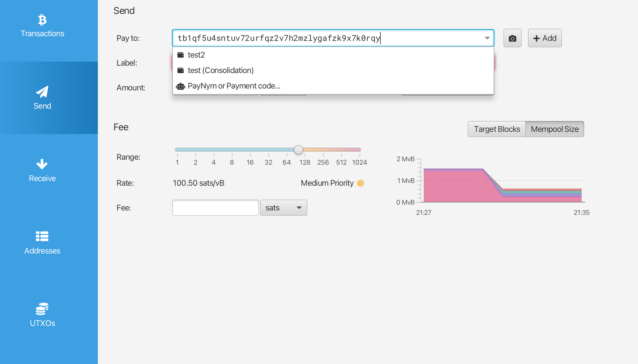
Task: Scan QR code with camera button
Action: click(512, 38)
